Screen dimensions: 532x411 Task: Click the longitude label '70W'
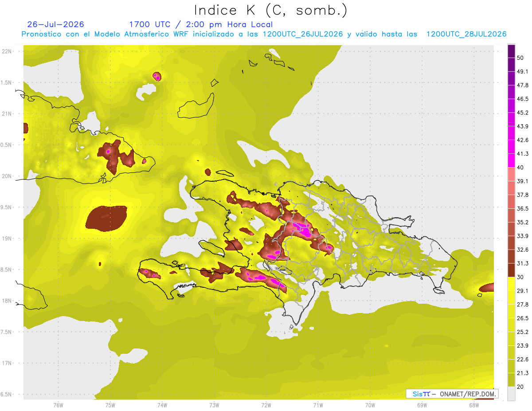(x=370, y=405)
